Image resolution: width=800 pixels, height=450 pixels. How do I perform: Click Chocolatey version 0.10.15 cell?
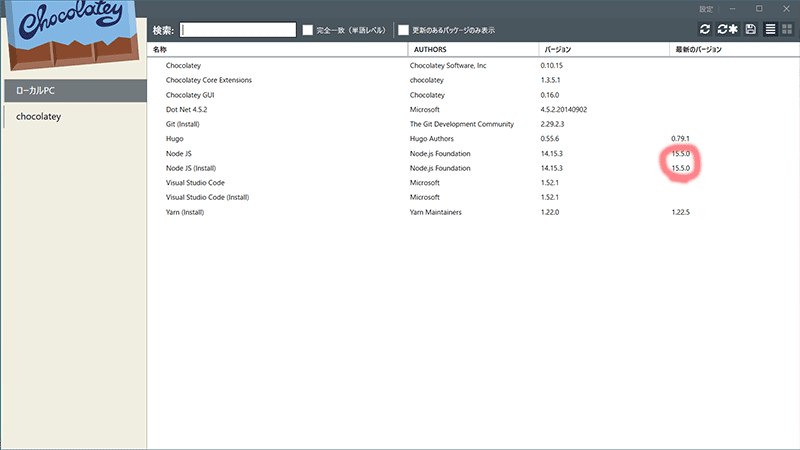(552, 65)
